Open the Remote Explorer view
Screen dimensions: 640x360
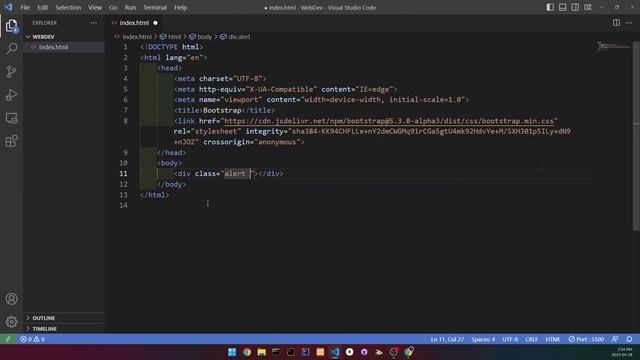(x=11, y=118)
